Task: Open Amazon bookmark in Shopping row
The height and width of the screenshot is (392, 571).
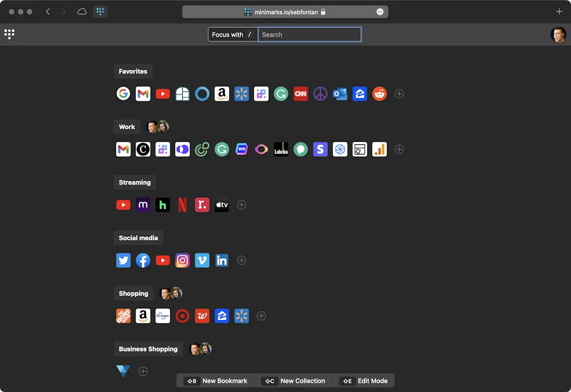Action: [143, 316]
